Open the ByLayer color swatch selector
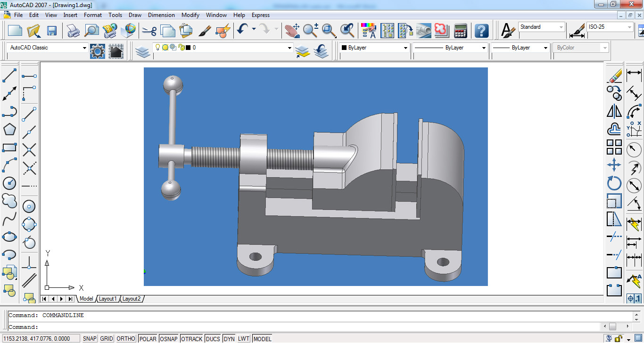The height and width of the screenshot is (343, 644). 405,47
